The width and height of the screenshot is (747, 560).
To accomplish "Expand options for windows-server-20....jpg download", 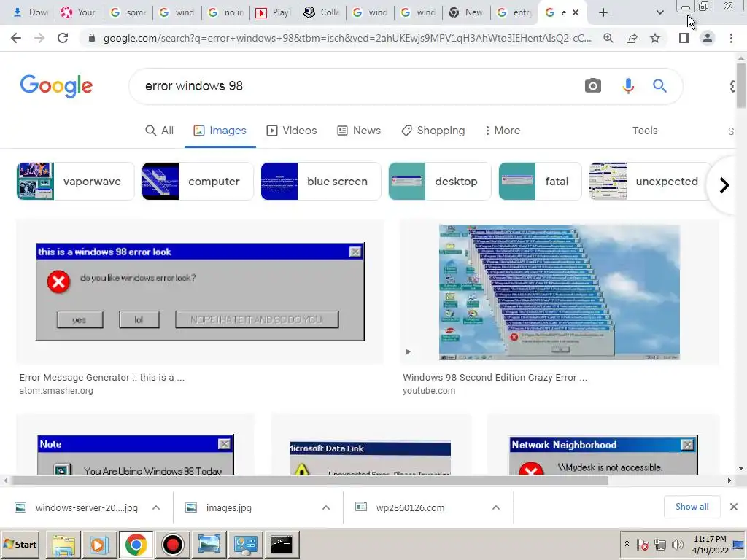I will (156, 507).
